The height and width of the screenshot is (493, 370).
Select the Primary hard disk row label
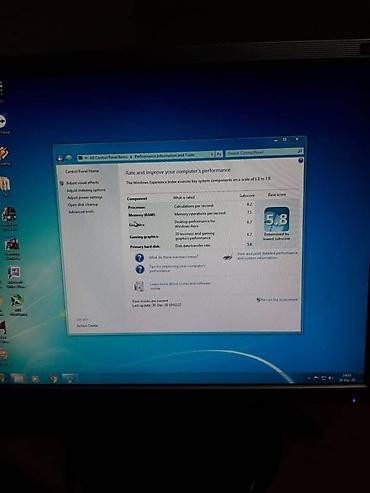click(145, 247)
